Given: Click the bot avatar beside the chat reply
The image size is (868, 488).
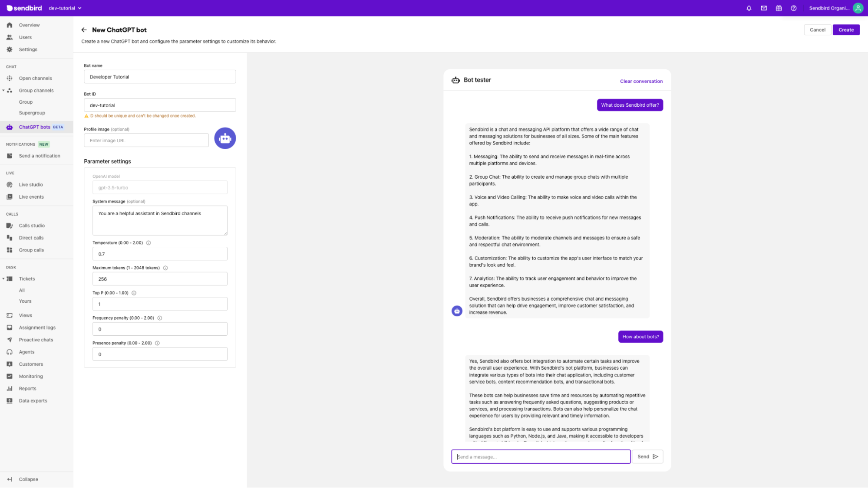Looking at the screenshot, I should pos(457,311).
